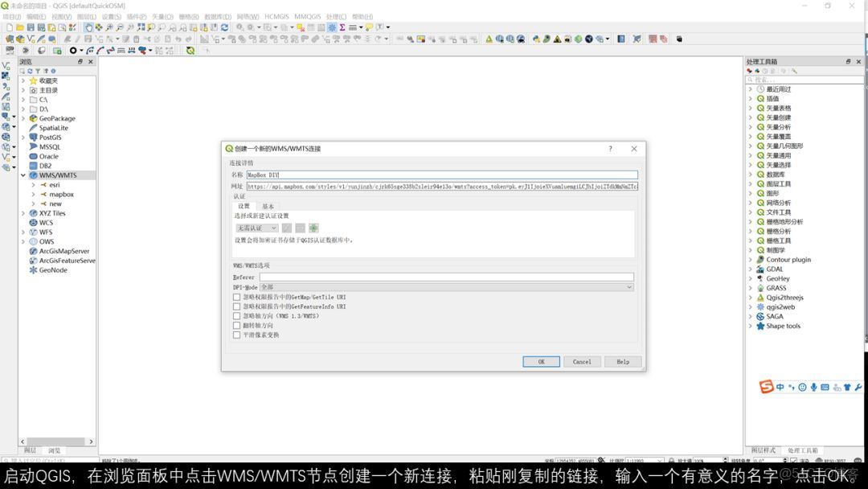868x489 pixels.
Task: Click the Cancel button
Action: (581, 361)
